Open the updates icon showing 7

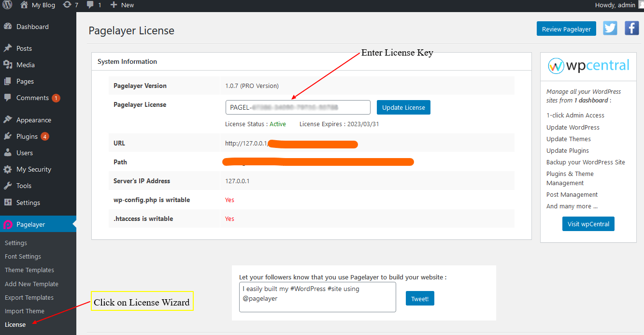pos(70,5)
